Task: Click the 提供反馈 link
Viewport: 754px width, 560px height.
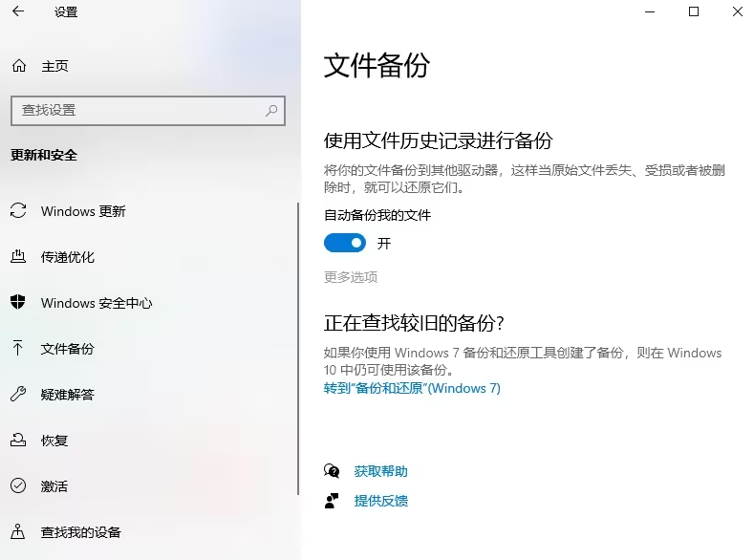Action: click(381, 501)
